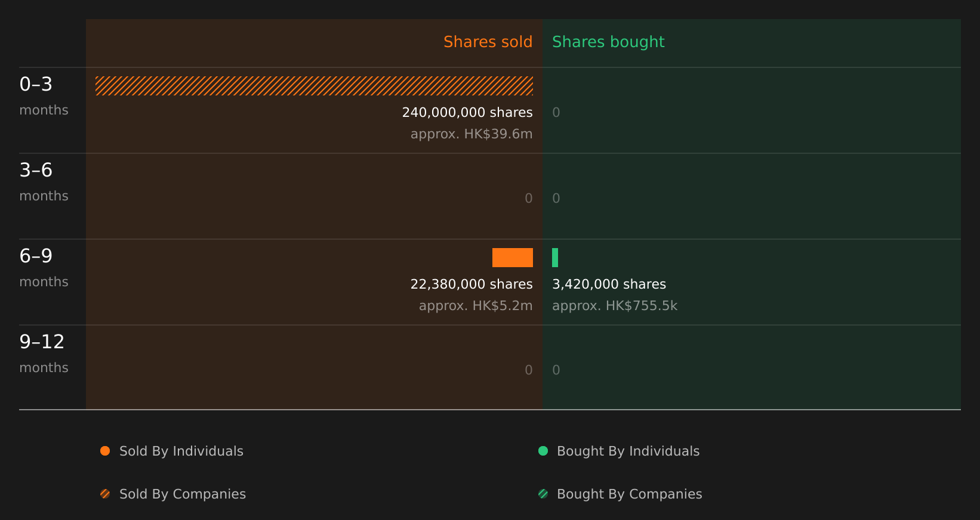Select the approx. HK$39.6m value

pos(471,134)
